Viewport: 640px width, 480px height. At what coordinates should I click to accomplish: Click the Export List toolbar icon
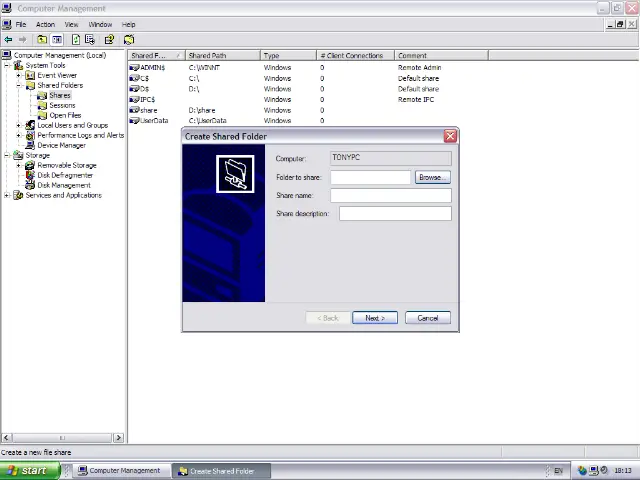tap(90, 40)
